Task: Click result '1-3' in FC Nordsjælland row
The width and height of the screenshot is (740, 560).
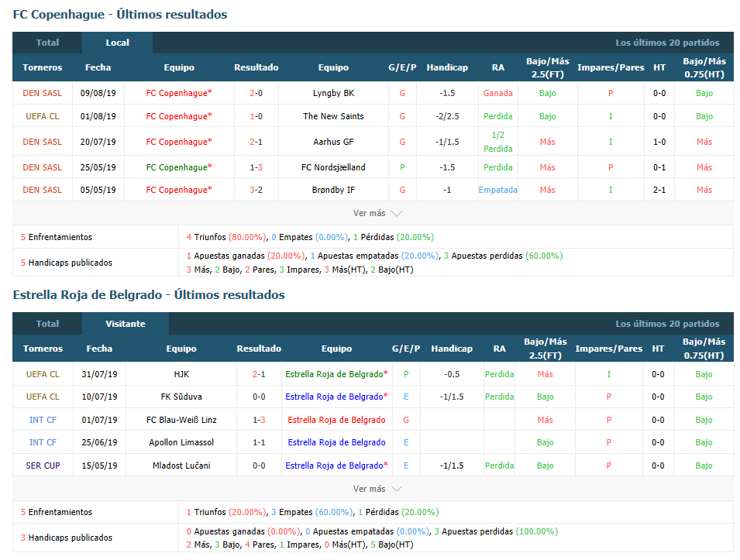Action: tap(256, 167)
